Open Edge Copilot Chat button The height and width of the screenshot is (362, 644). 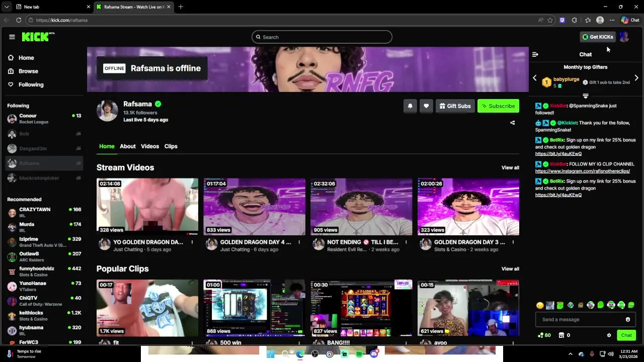630,20
